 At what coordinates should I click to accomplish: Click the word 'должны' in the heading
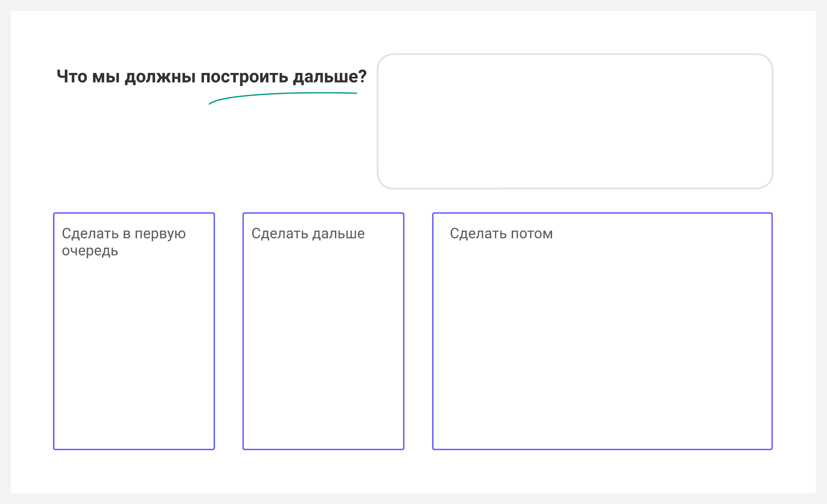[x=160, y=76]
